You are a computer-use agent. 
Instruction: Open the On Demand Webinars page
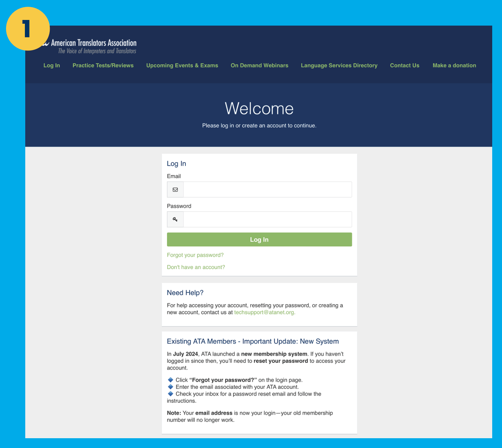pos(259,65)
